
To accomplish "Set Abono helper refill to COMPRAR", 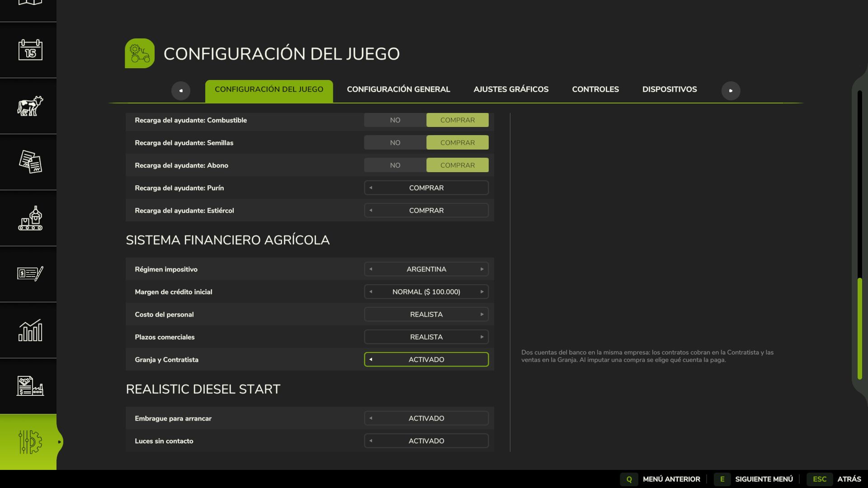I will [x=458, y=165].
